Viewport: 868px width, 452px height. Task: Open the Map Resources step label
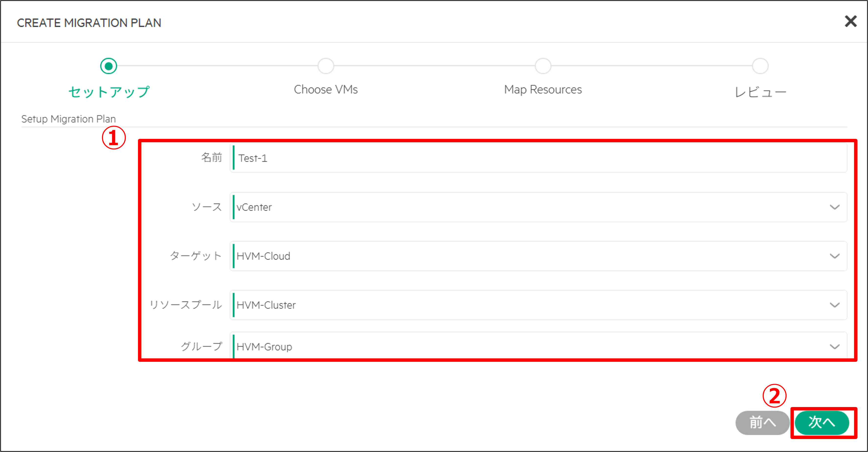click(x=543, y=89)
